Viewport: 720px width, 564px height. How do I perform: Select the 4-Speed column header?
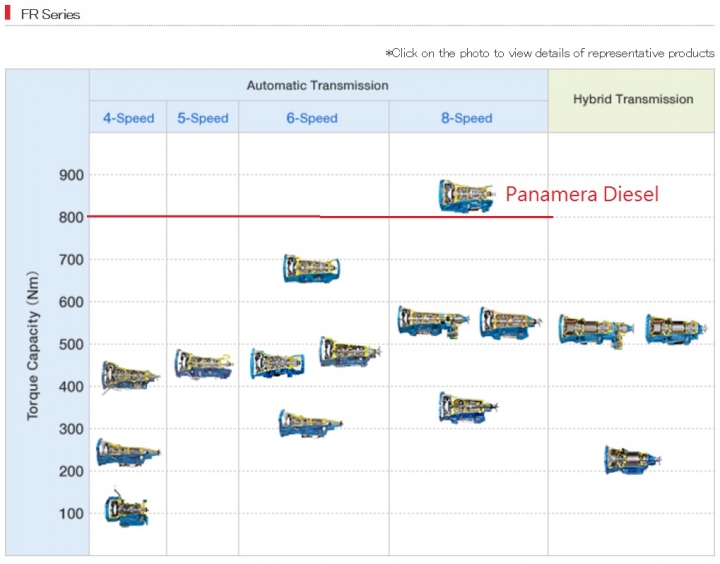(129, 118)
